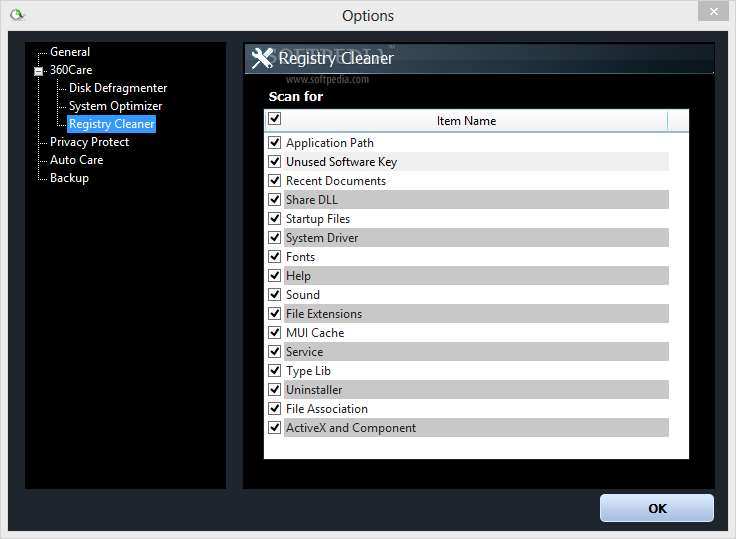736x539 pixels.
Task: Toggle the ActiveX and Component checkbox
Action: pyautogui.click(x=275, y=428)
